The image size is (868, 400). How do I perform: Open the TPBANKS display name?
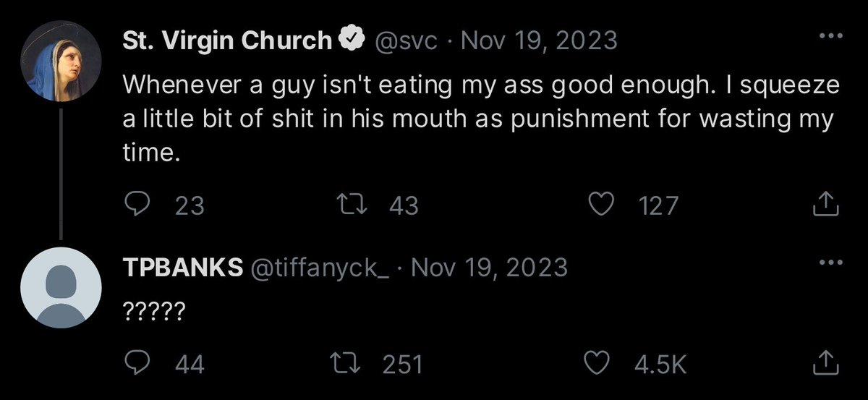click(183, 268)
